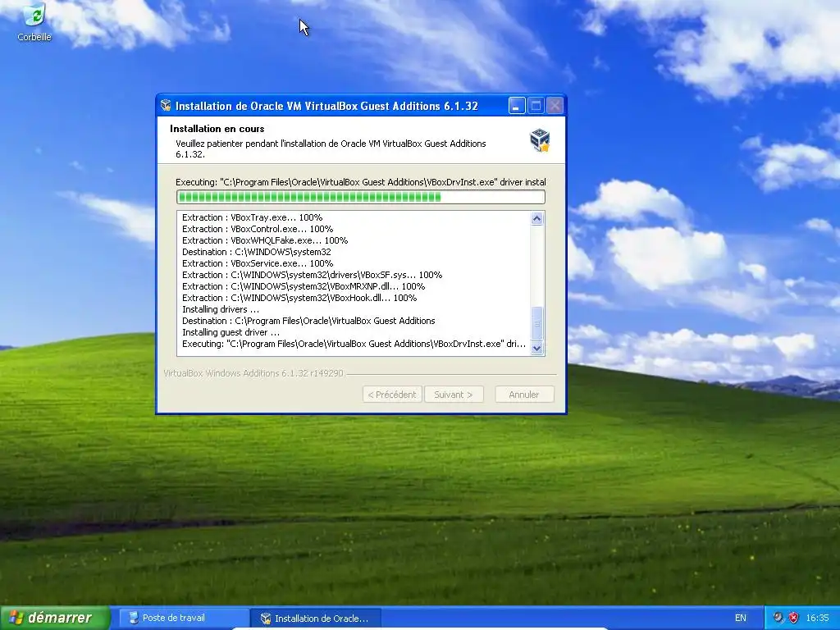Open the Corbeille recycle bin icon

(34, 22)
